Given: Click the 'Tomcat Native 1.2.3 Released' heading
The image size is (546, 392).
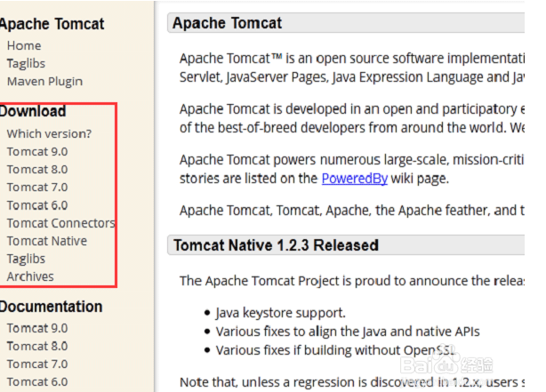Looking at the screenshot, I should coord(277,245).
